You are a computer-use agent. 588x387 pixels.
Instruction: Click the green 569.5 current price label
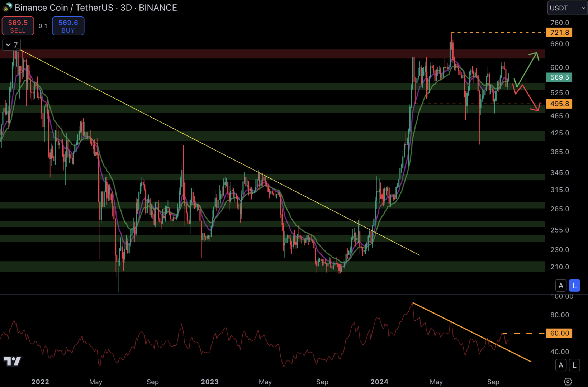click(559, 77)
